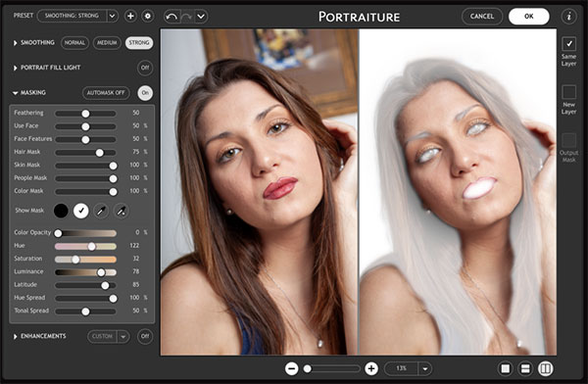
Task: Toggle Enhancements Off switch
Action: [145, 336]
